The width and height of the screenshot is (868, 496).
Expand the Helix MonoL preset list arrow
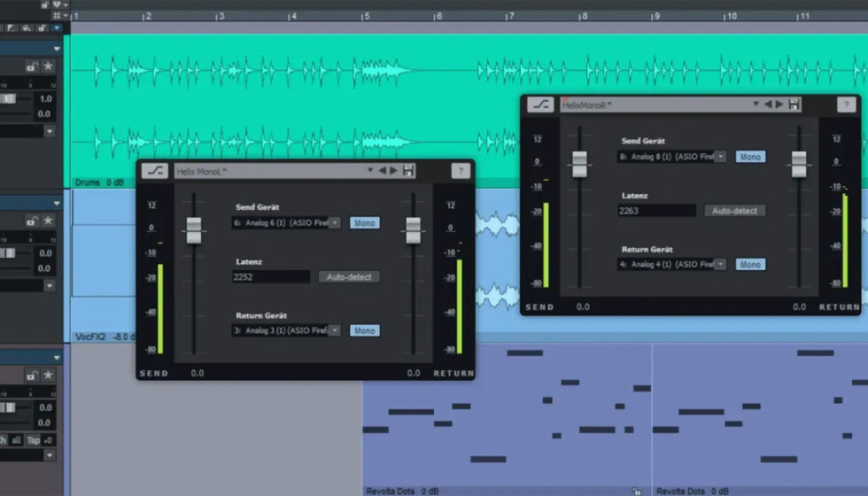370,171
